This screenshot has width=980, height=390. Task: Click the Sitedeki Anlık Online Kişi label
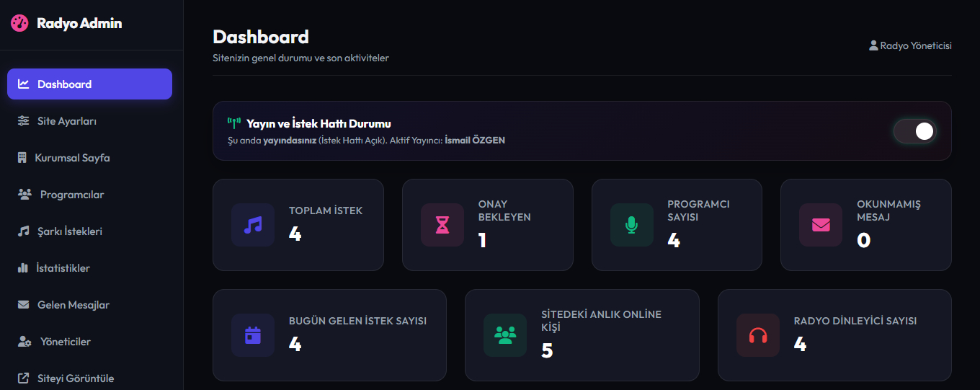[601, 321]
